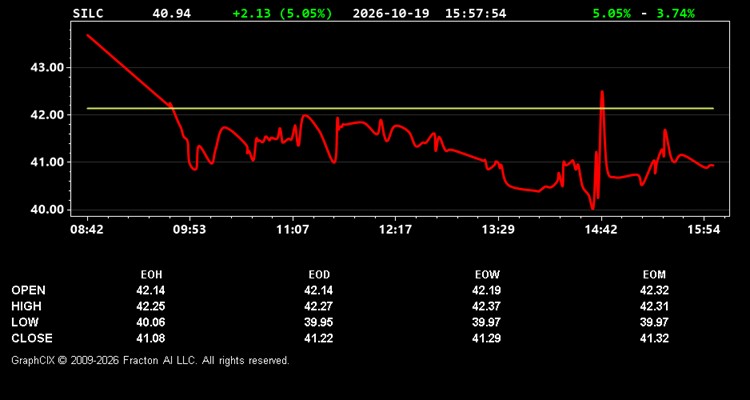Click the timestamp 15:57:54
Screen dimensions: 750x400
(x=475, y=13)
